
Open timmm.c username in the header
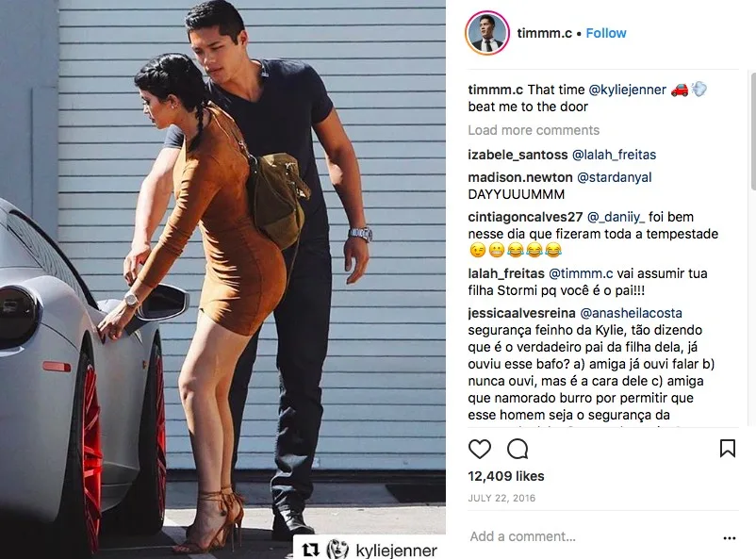click(x=544, y=33)
